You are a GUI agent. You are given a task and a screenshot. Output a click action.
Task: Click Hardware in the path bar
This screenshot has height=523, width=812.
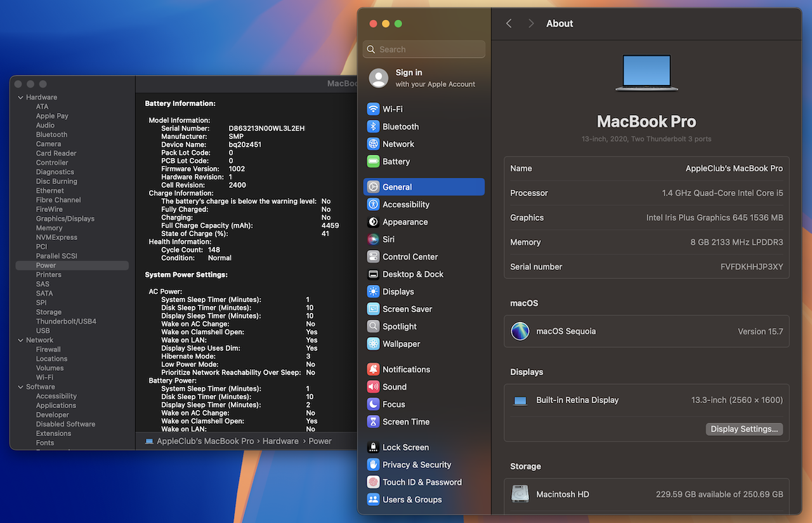coord(280,441)
